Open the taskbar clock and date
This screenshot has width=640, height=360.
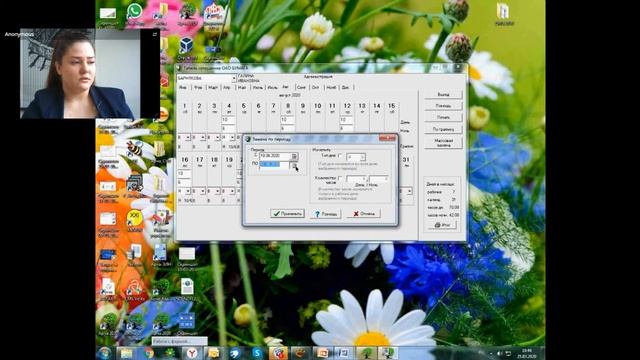pos(527,353)
